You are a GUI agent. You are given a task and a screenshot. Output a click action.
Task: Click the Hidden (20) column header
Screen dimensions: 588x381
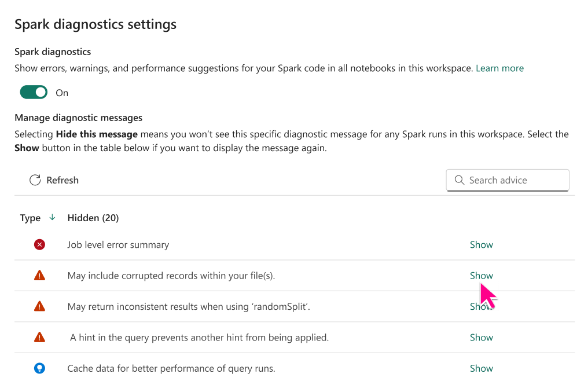pyautogui.click(x=93, y=218)
